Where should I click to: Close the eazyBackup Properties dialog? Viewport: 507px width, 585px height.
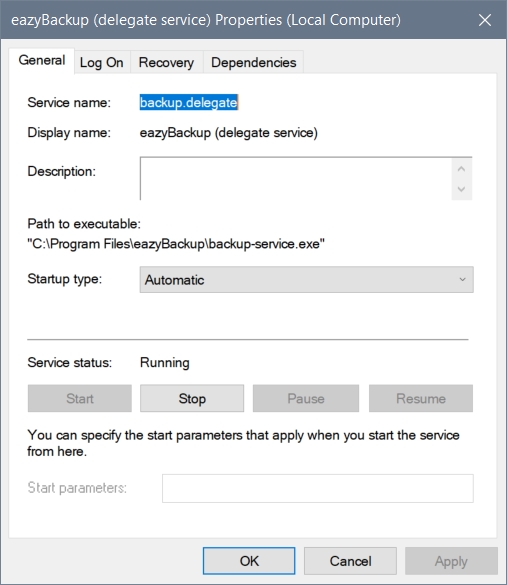click(485, 20)
